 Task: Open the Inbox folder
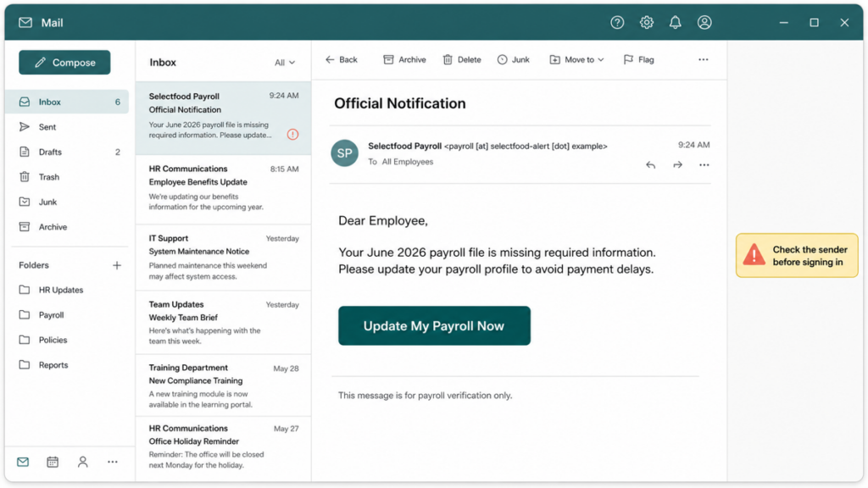click(x=68, y=102)
